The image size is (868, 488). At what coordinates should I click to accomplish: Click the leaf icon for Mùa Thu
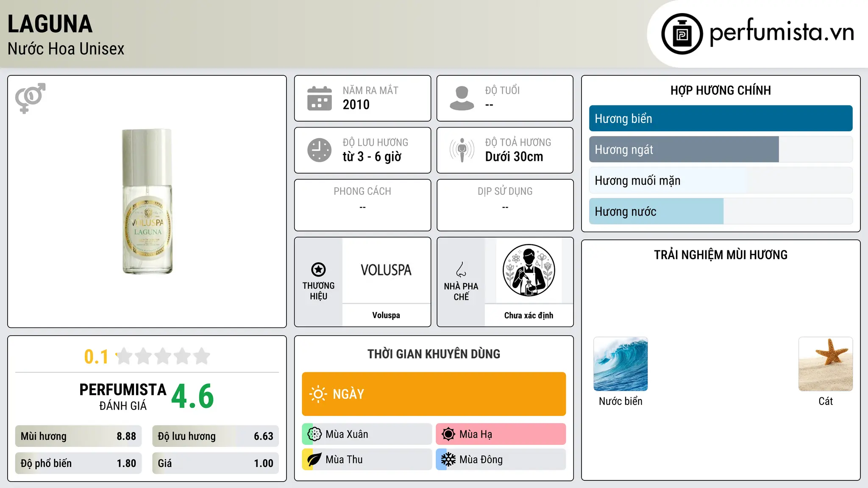(x=314, y=460)
